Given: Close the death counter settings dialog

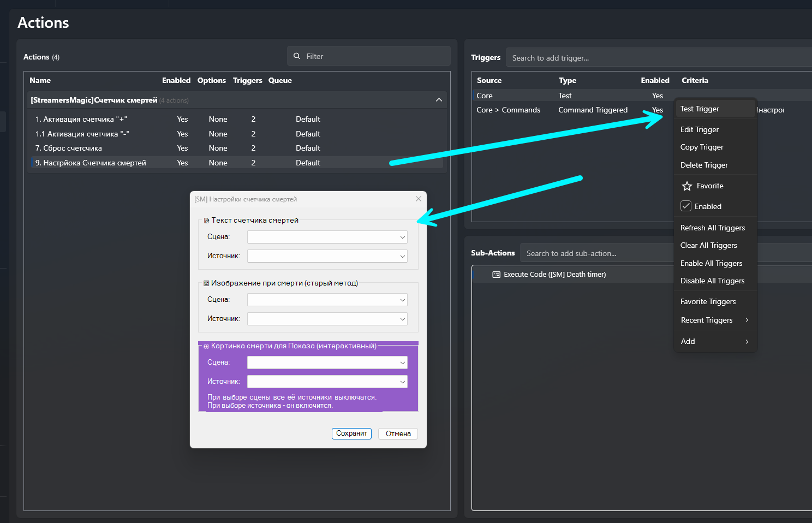Looking at the screenshot, I should tap(419, 199).
